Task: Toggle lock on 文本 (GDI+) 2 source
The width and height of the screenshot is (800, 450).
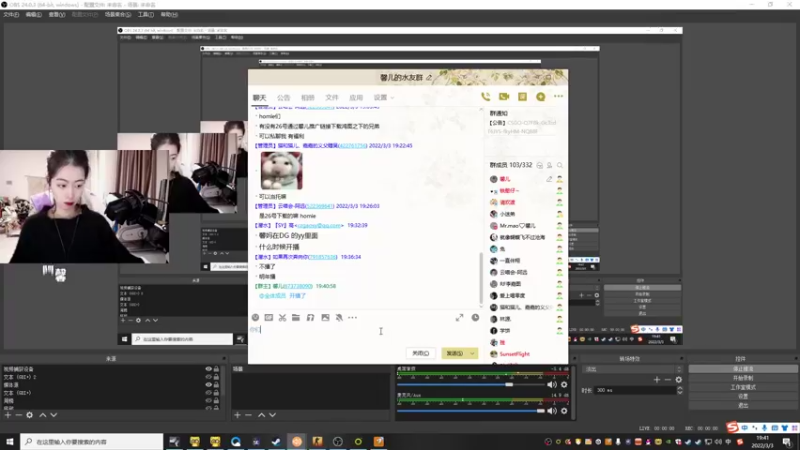Action: click(x=216, y=377)
